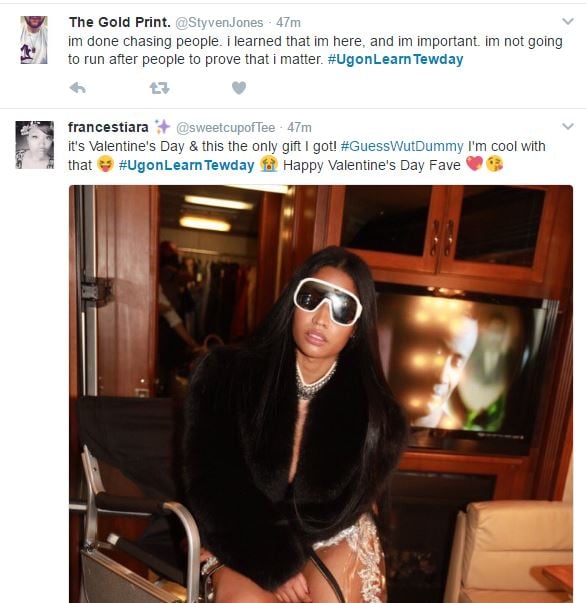Image resolution: width=586 pixels, height=603 pixels.
Task: Click the heart emoji after Fave
Action: pyautogui.click(x=474, y=164)
